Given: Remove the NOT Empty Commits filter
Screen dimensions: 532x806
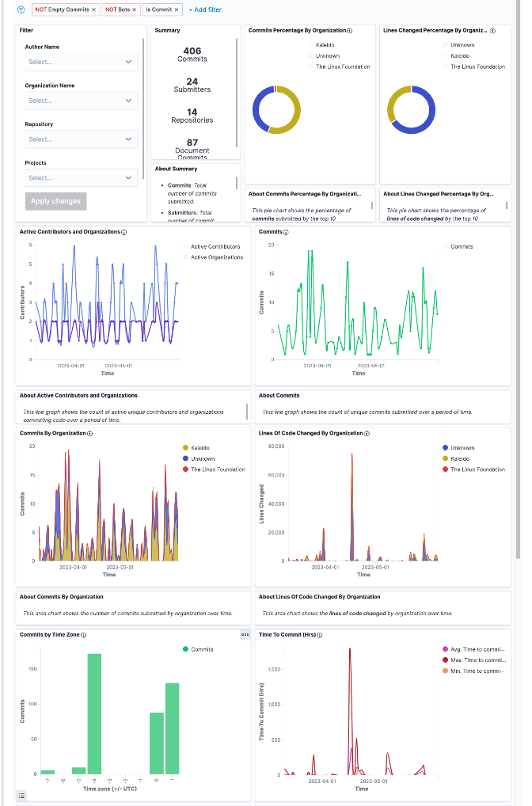Looking at the screenshot, I should pyautogui.click(x=94, y=10).
